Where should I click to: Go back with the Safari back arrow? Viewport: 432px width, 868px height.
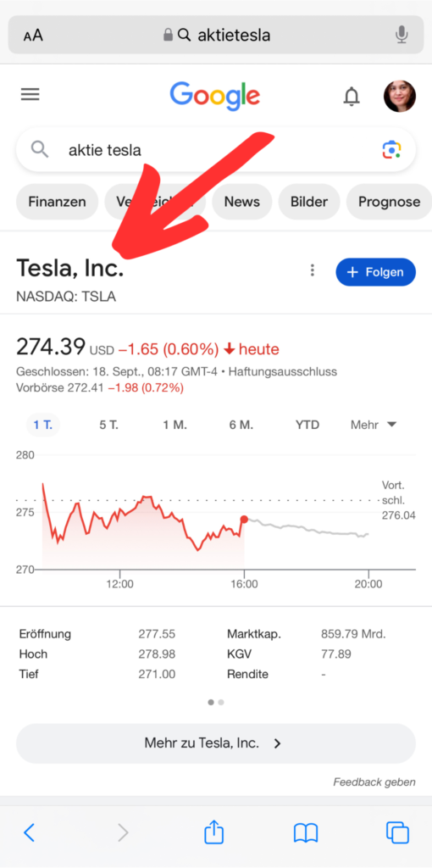[x=30, y=832]
